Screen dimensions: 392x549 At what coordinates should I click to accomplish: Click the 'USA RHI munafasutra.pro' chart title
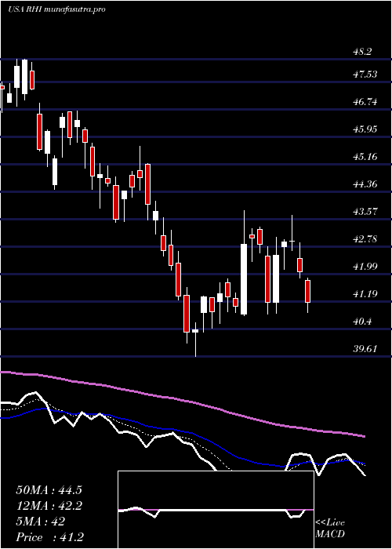(56, 9)
